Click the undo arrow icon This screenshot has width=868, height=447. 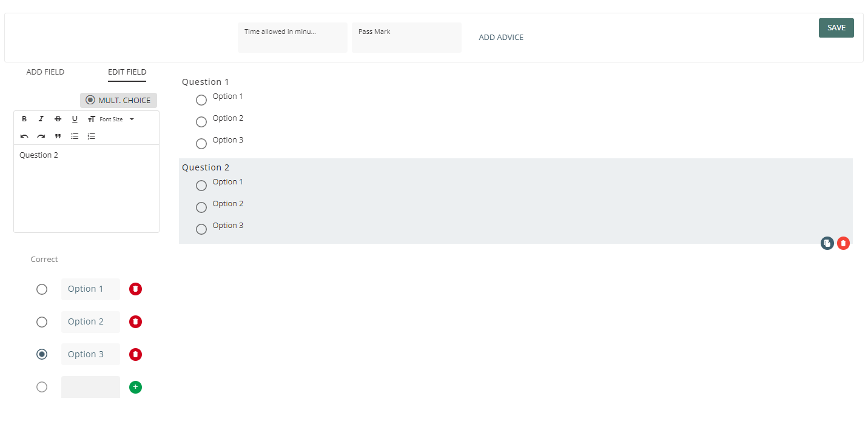click(x=24, y=136)
